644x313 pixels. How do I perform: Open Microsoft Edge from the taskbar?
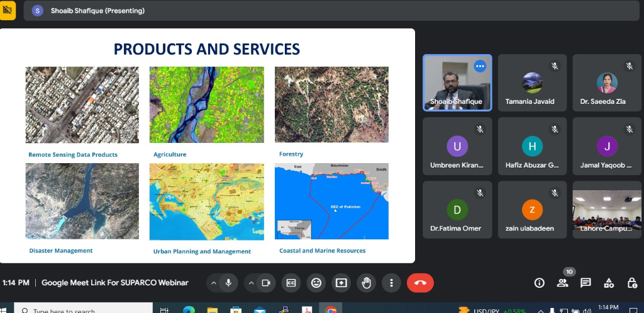(189, 310)
